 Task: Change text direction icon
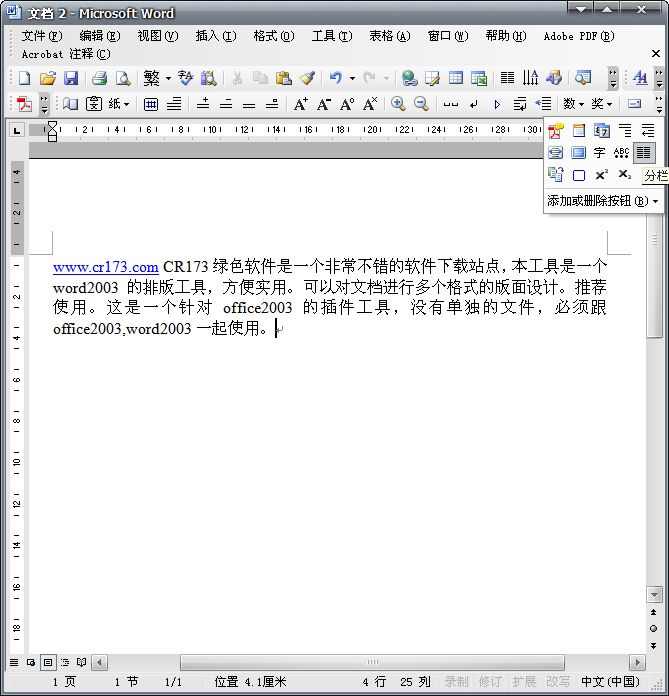530,78
